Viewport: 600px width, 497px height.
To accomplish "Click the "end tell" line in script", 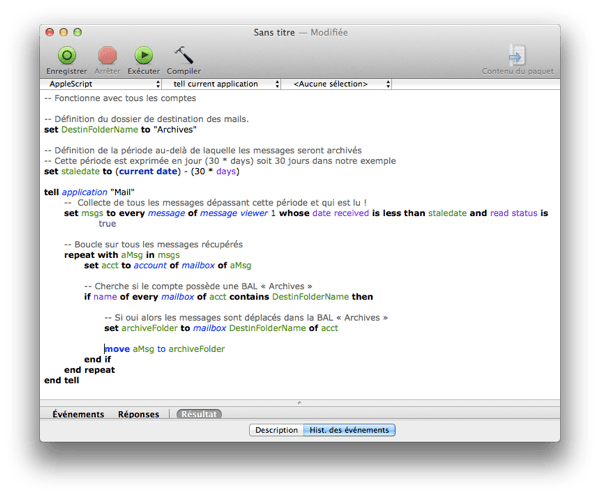I will 62,380.
